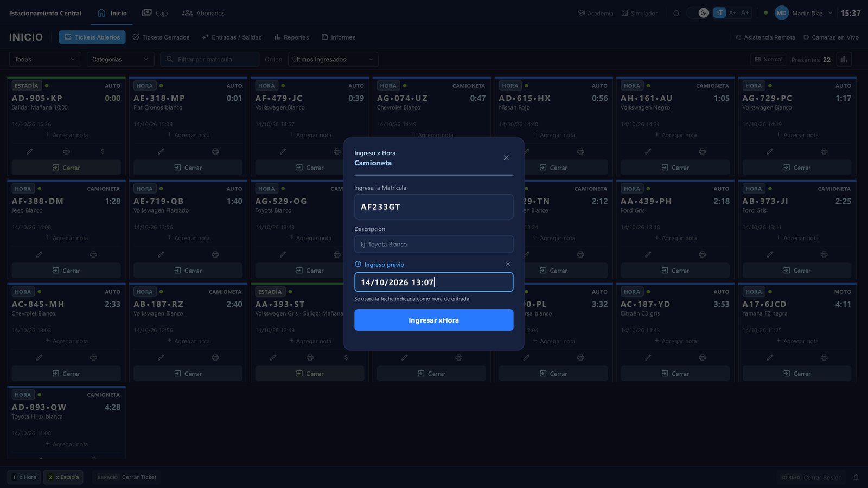Screen dimensions: 868x488
Task: Select the medium A+ text size
Action: [x=732, y=13]
